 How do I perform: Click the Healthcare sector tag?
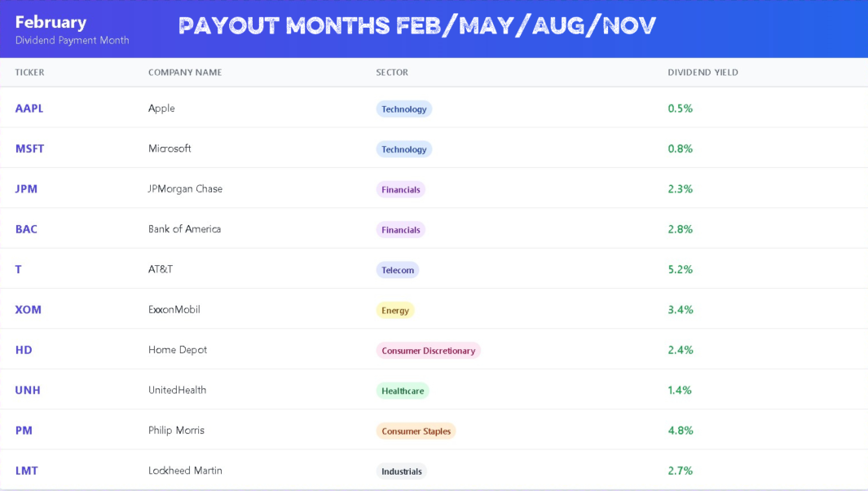tap(403, 391)
